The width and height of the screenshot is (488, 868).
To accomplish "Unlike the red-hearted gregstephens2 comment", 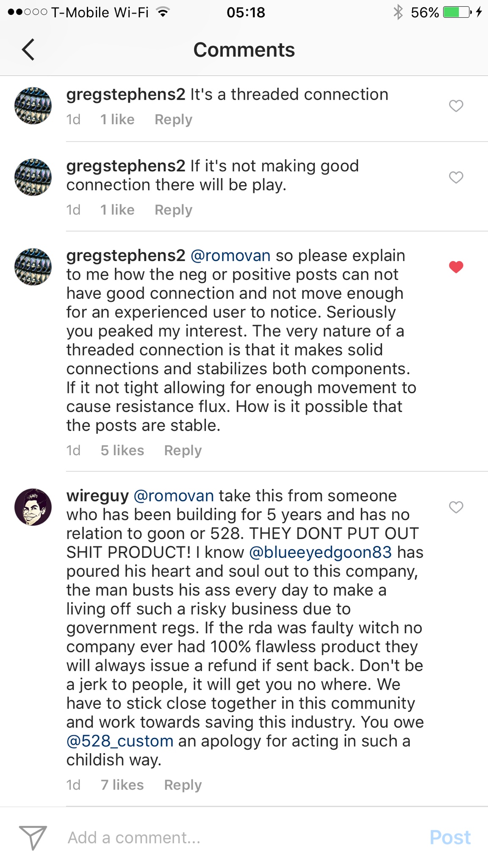I will (x=456, y=267).
